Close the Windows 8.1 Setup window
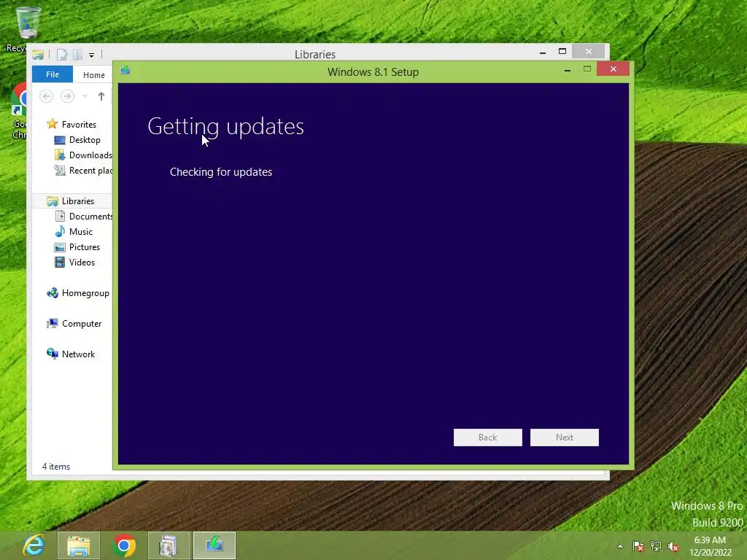The image size is (747, 560). pos(613,69)
